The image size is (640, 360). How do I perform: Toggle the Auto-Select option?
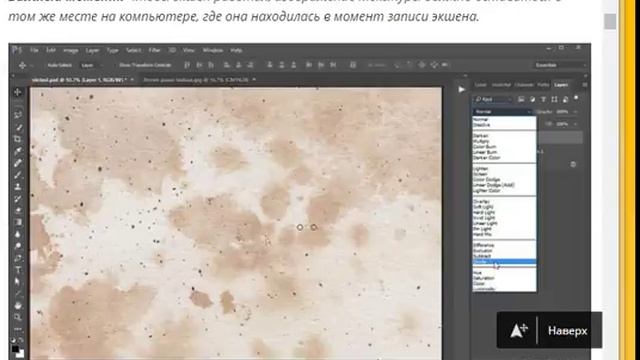(60, 65)
